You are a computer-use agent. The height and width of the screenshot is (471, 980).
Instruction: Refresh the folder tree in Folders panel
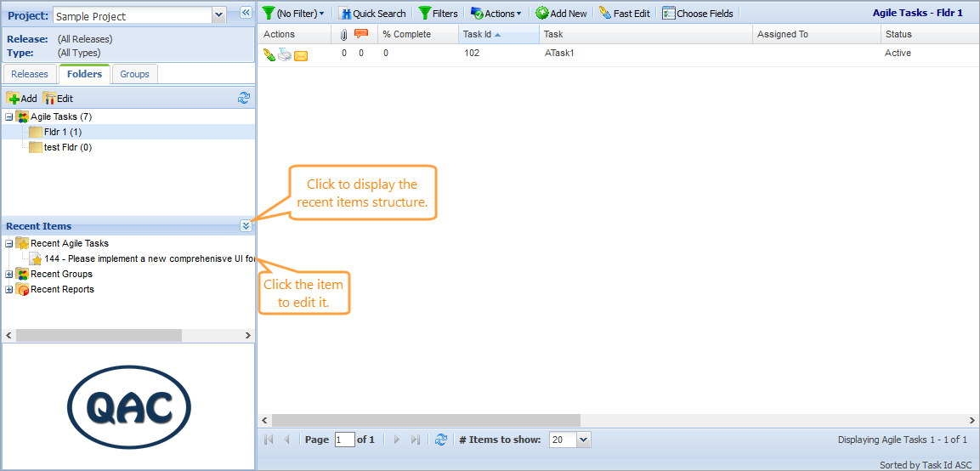coord(245,99)
